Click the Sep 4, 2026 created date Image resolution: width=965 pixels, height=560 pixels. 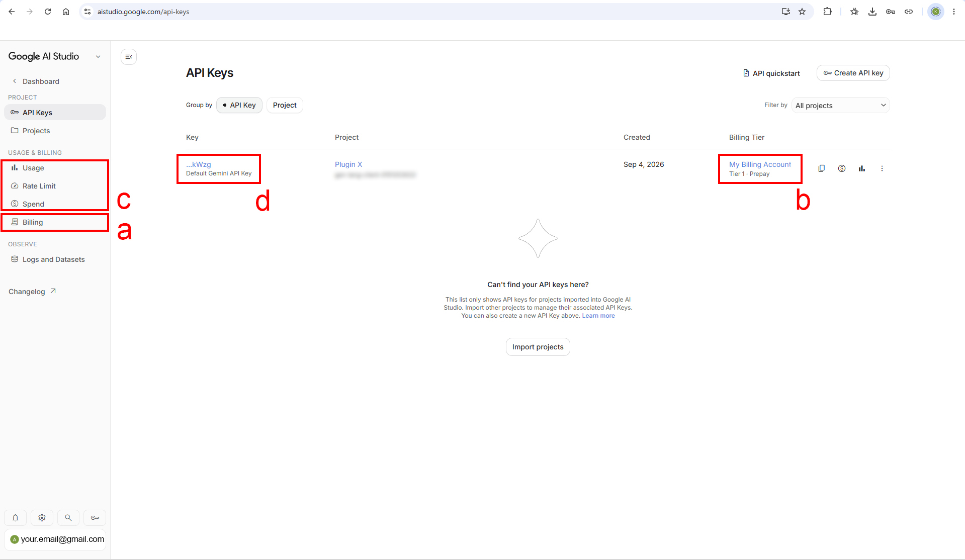point(644,164)
